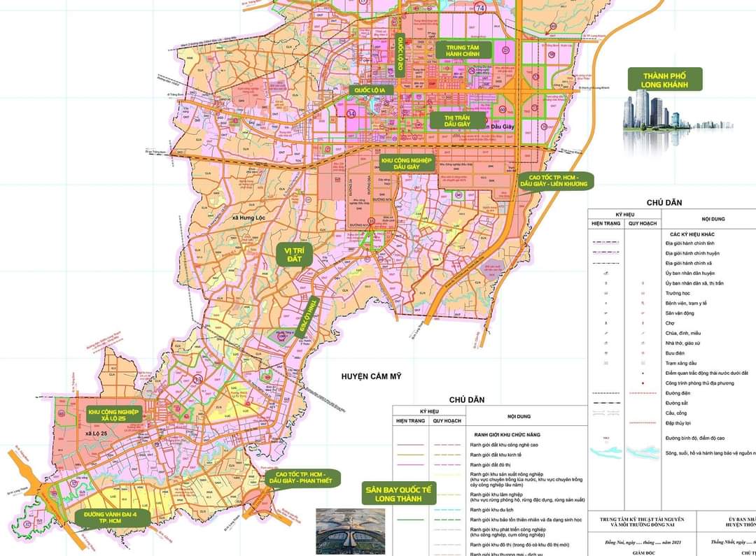The width and height of the screenshot is (756, 556).
Task: Click 'KHU CÔNG NGHIỆP DẦU GIÂY' label
Action: coord(407,164)
